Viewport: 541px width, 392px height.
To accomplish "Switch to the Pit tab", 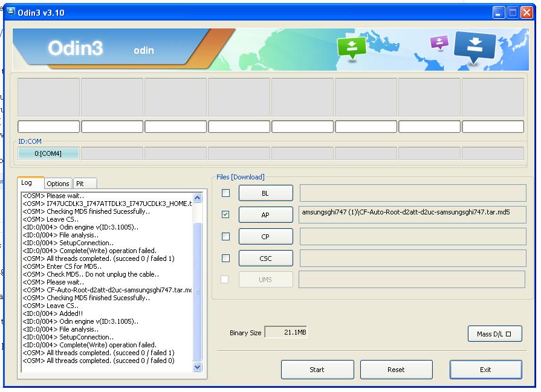I will pos(85,184).
